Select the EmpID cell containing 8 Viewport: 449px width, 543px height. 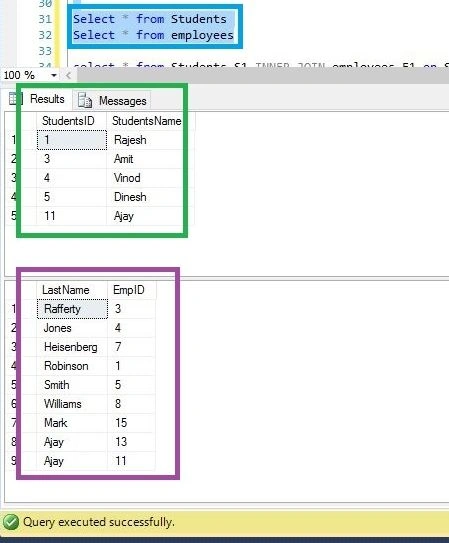click(132, 404)
